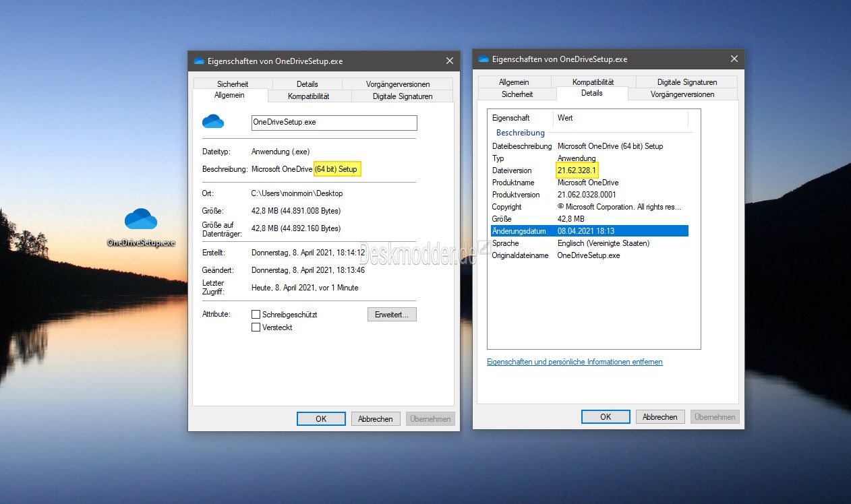Switch to Sicherheit tab in the right dialog
This screenshot has width=851, height=504.
[x=517, y=94]
